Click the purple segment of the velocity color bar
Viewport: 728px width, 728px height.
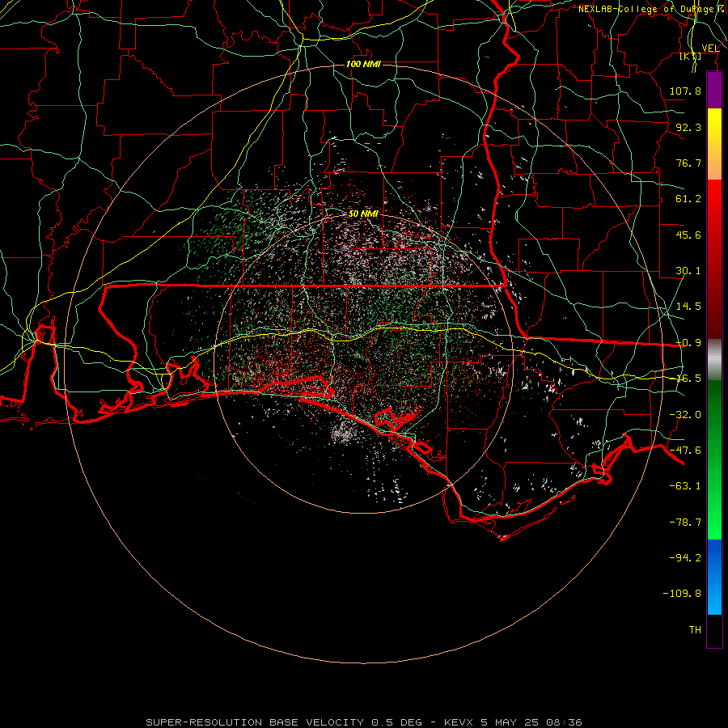click(x=714, y=90)
